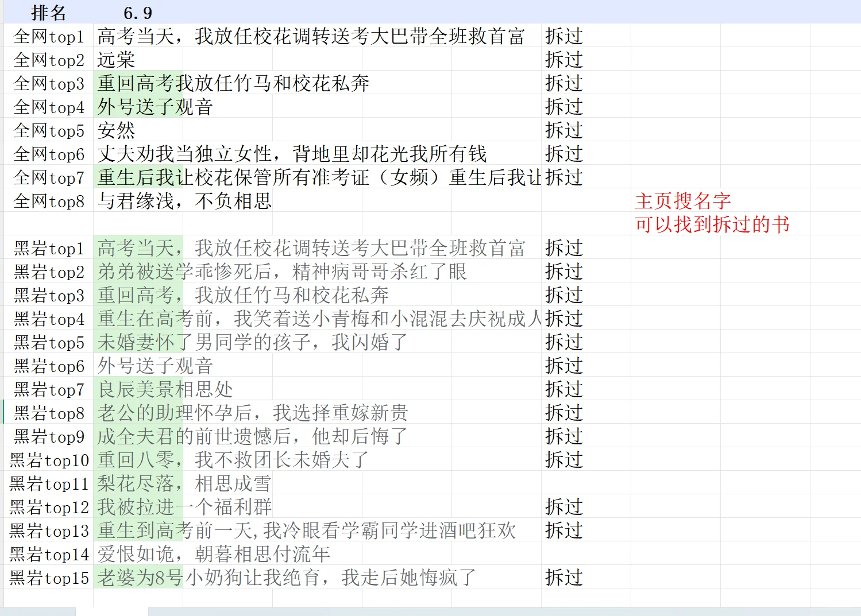Select the cell 爱恨如诡，朝暮相思付流年
The width and height of the screenshot is (861, 616).
point(214,554)
